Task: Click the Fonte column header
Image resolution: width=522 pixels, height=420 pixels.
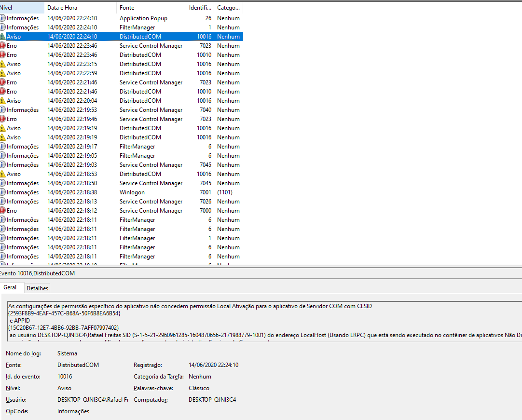Action: pyautogui.click(x=151, y=8)
